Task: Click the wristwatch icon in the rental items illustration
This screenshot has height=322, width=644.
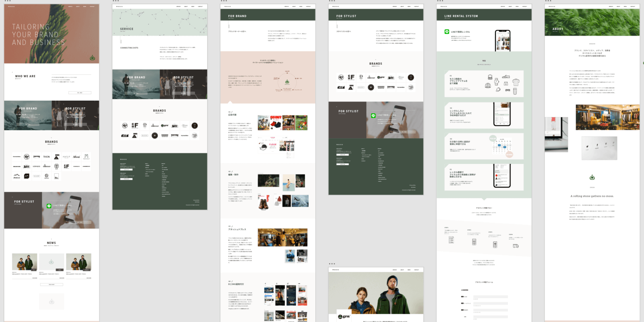Action: pos(497,82)
